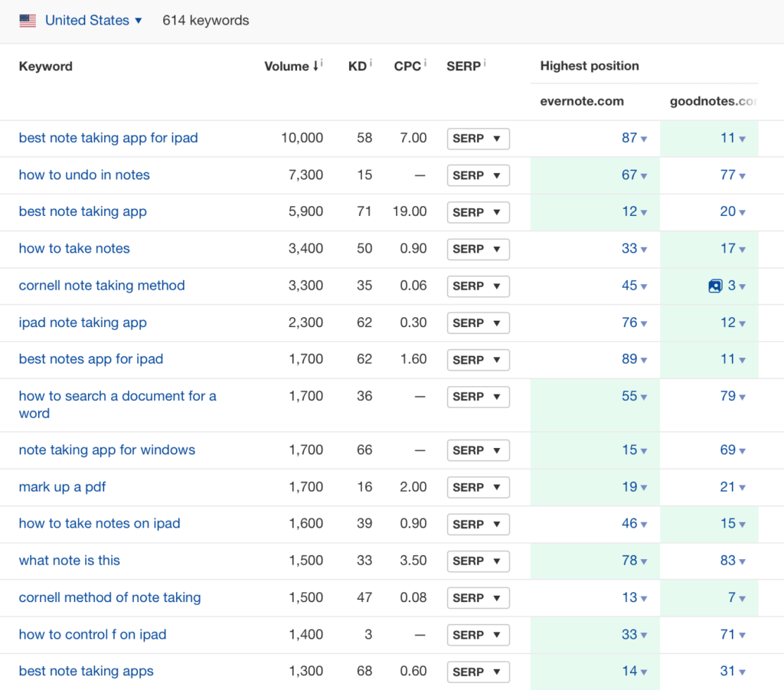Click the KD info icon
The width and height of the screenshot is (784, 690).
tap(371, 63)
